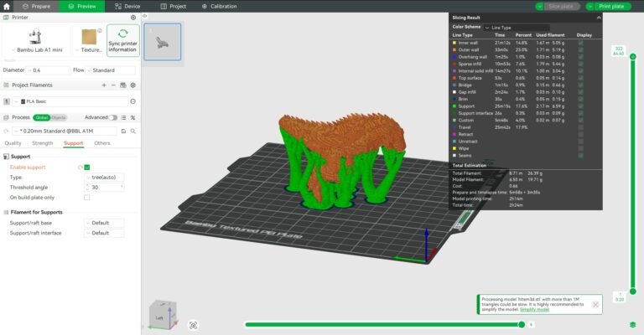
Task: Check On build plate only option
Action: 87,198
